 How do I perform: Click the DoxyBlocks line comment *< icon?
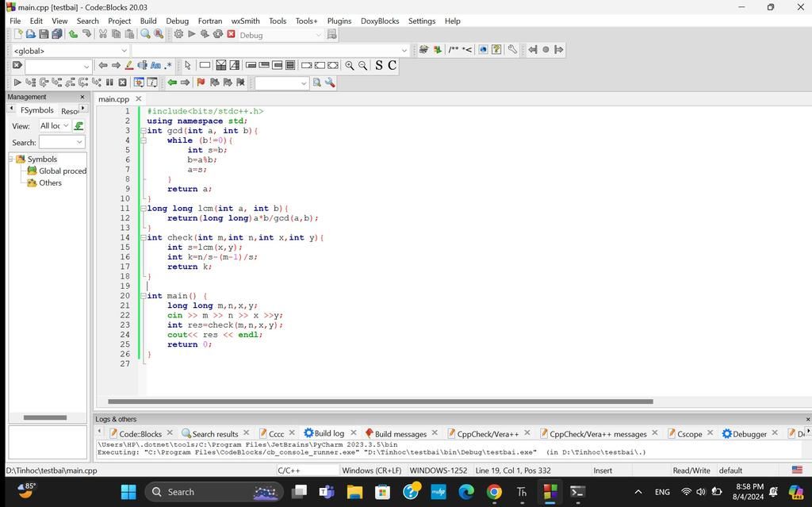tap(467, 49)
